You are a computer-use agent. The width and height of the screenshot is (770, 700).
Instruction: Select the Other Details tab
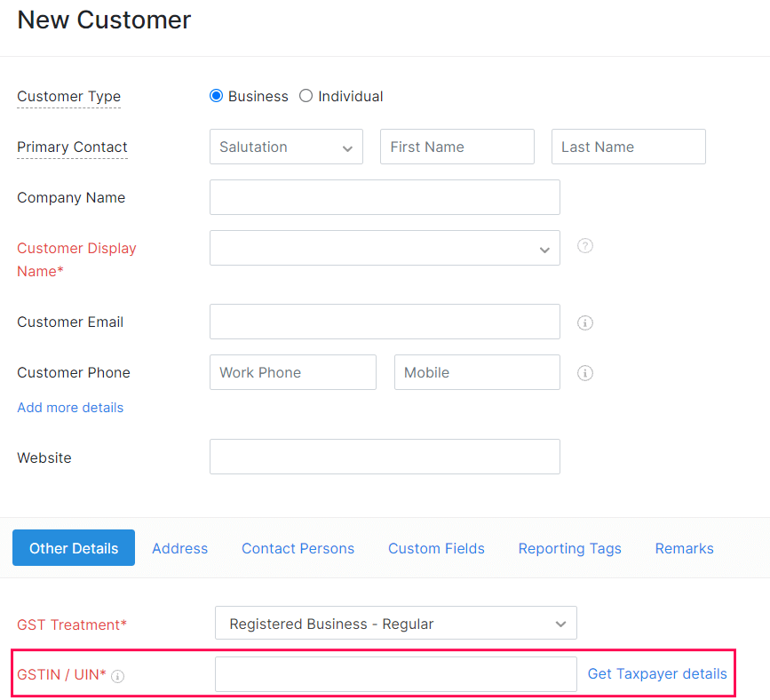click(x=74, y=549)
